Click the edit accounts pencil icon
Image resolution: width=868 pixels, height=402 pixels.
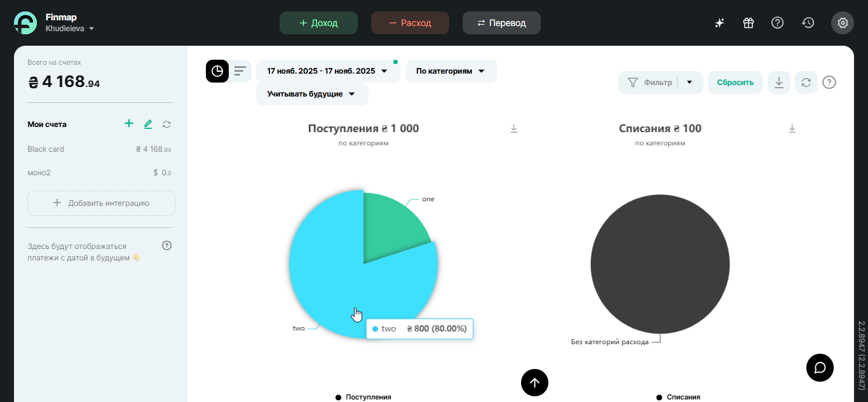[148, 124]
